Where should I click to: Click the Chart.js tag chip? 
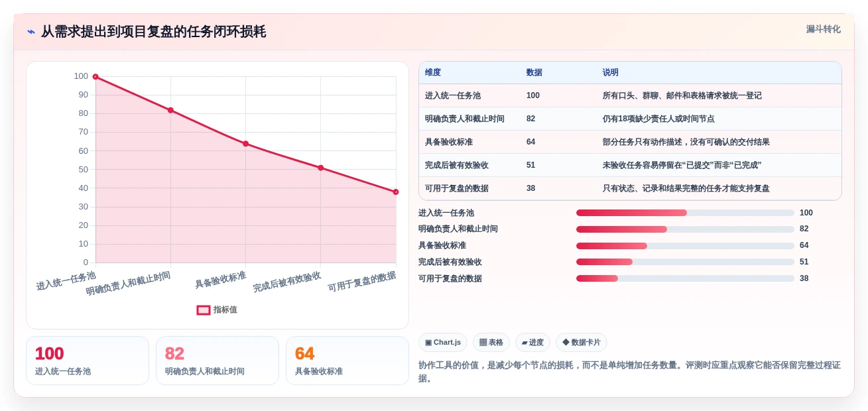point(443,342)
